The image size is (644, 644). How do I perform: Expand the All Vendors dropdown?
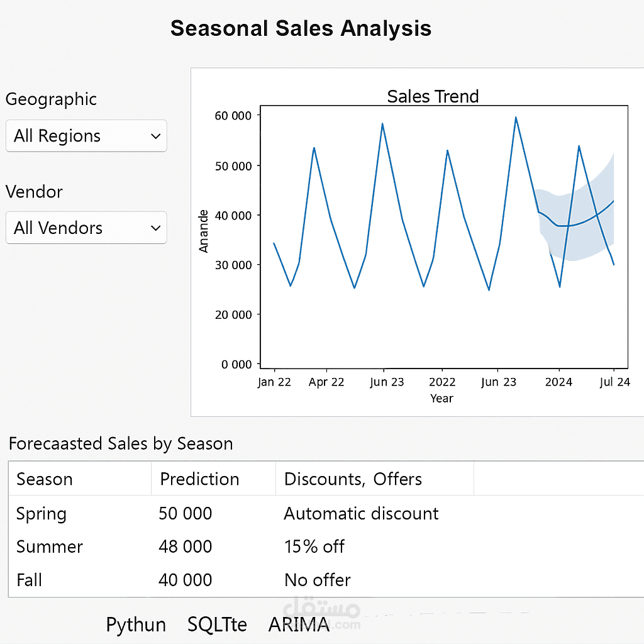(86, 228)
